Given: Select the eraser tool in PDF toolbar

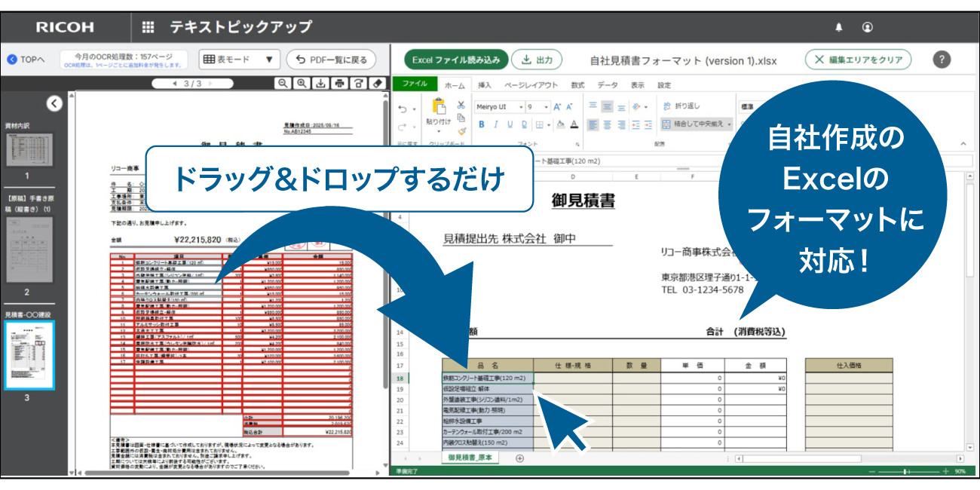Looking at the screenshot, I should 378,84.
